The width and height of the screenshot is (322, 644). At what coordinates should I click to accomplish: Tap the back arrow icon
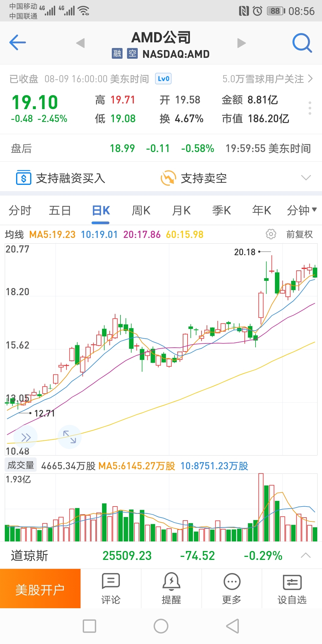click(18, 43)
